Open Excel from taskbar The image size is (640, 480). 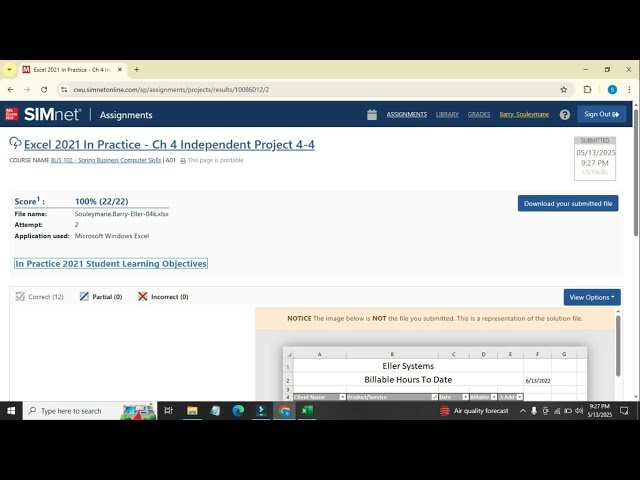pos(307,411)
